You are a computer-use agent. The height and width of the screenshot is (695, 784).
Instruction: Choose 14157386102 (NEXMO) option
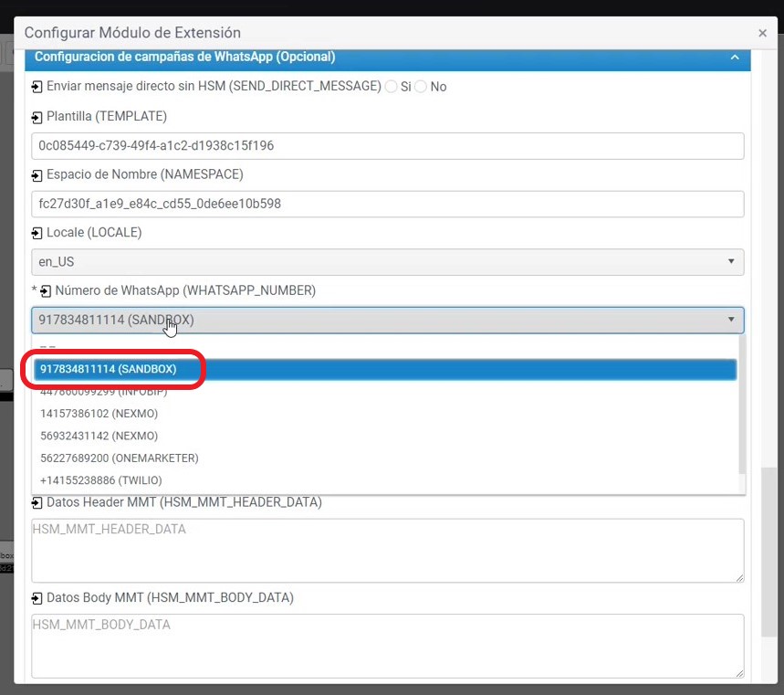[x=99, y=413]
